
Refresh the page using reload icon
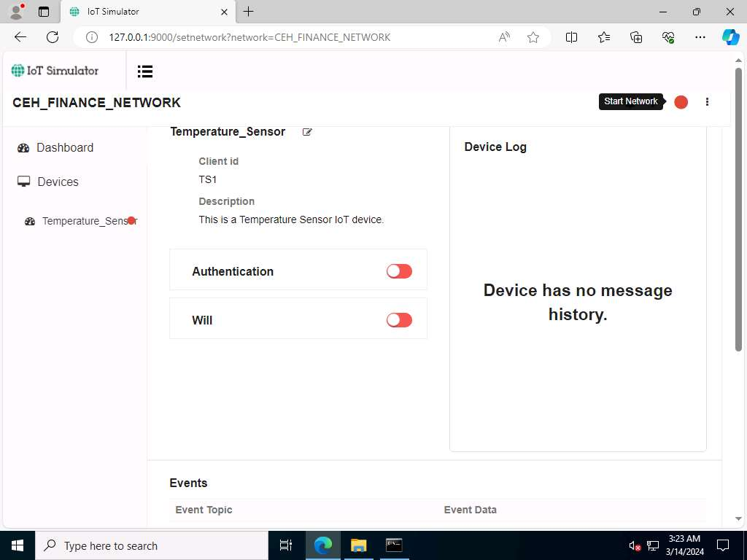[x=53, y=37]
